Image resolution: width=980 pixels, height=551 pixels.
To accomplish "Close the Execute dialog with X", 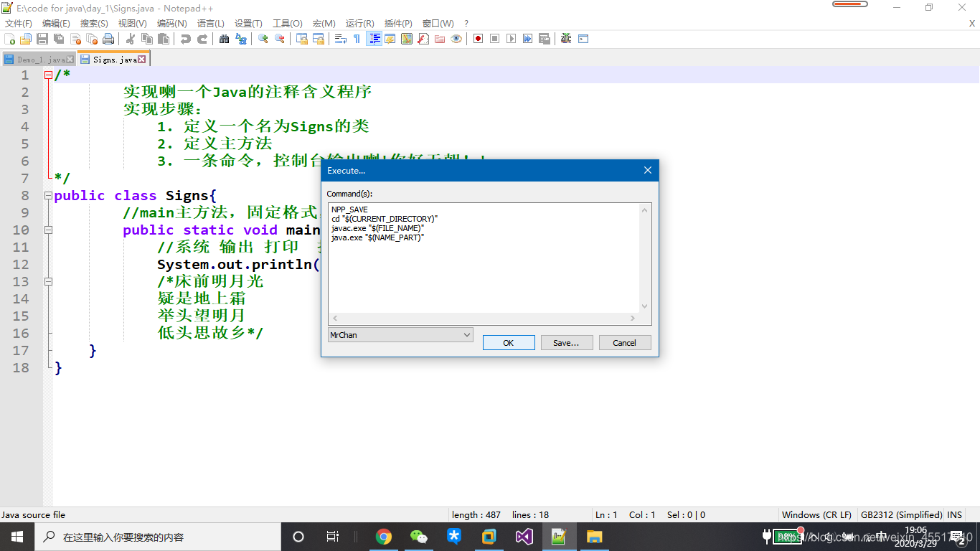I will 647,171.
